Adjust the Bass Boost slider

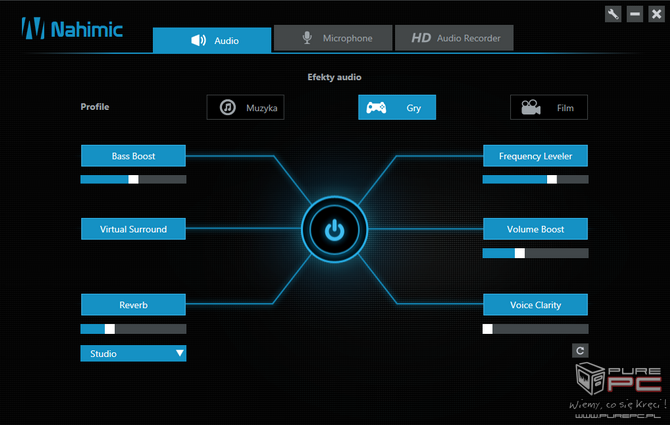pos(133,179)
